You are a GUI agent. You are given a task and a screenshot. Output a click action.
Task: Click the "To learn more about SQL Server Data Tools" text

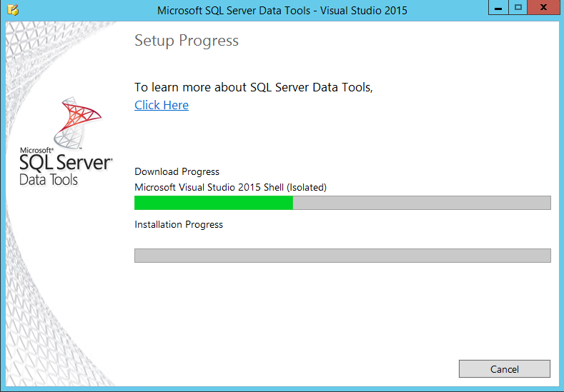(x=254, y=87)
